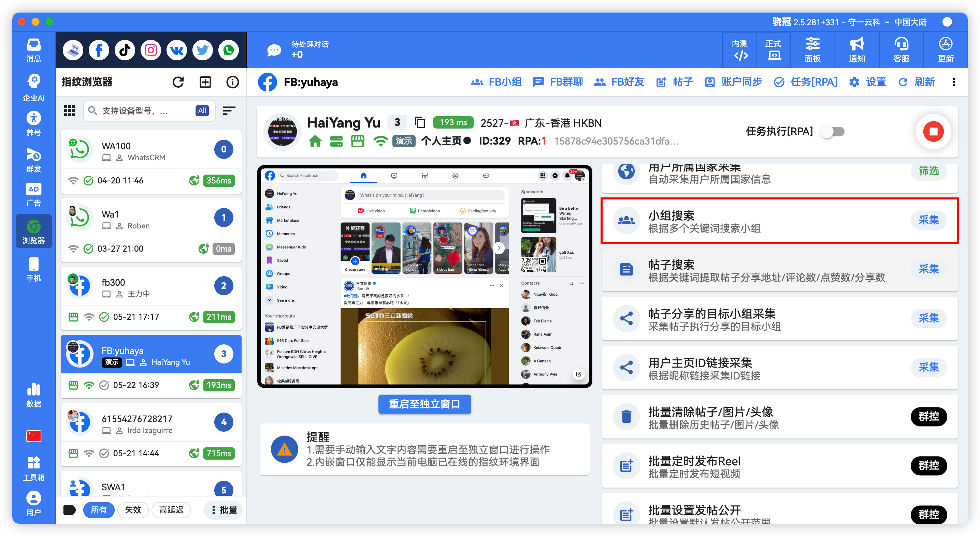The height and width of the screenshot is (536, 980).
Task: Select the 失效 filter chip
Action: [x=133, y=510]
